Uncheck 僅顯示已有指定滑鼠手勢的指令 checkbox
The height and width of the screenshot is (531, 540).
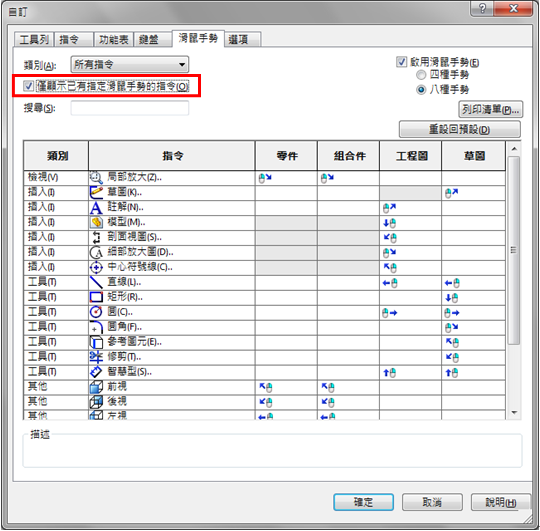pos(28,86)
